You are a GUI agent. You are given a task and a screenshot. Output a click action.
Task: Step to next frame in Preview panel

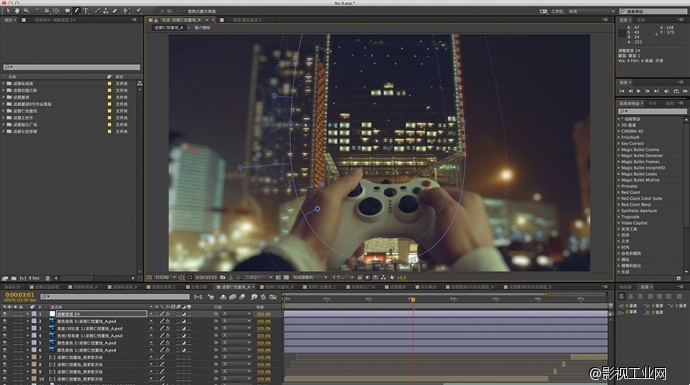tap(648, 91)
